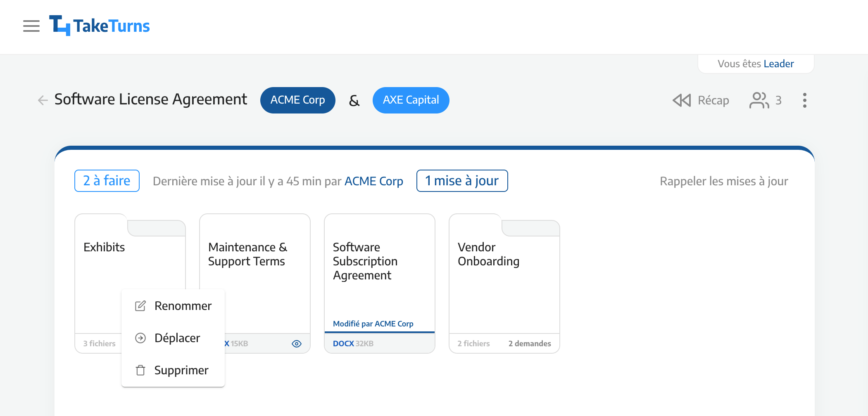868x416 pixels.
Task: Click the Software License Agreement title
Action: [x=151, y=99]
